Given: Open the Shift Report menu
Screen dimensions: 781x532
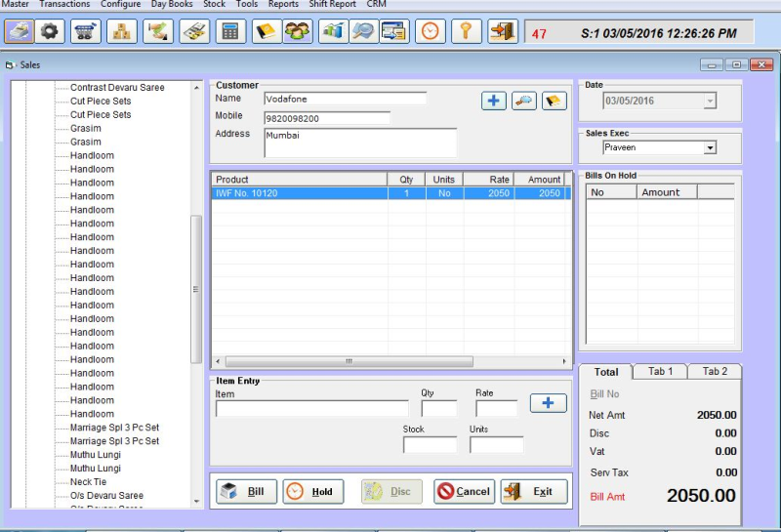Looking at the screenshot, I should coord(332,4).
